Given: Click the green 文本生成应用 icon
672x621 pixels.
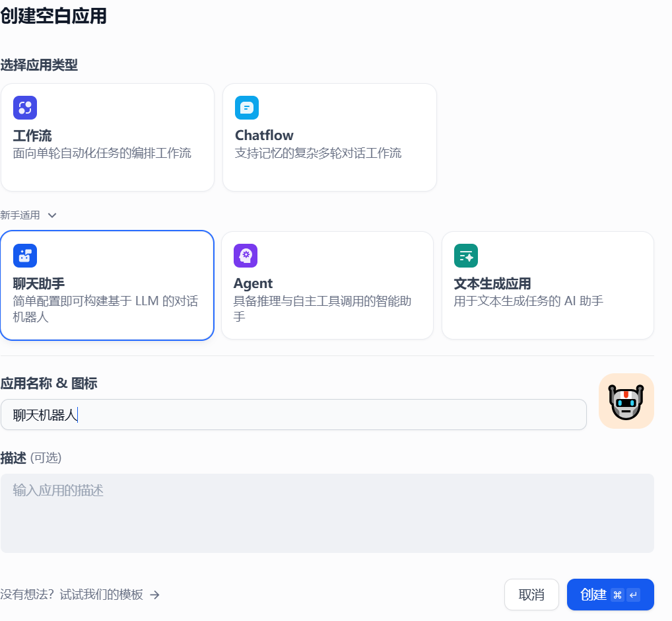Looking at the screenshot, I should pyautogui.click(x=466, y=256).
